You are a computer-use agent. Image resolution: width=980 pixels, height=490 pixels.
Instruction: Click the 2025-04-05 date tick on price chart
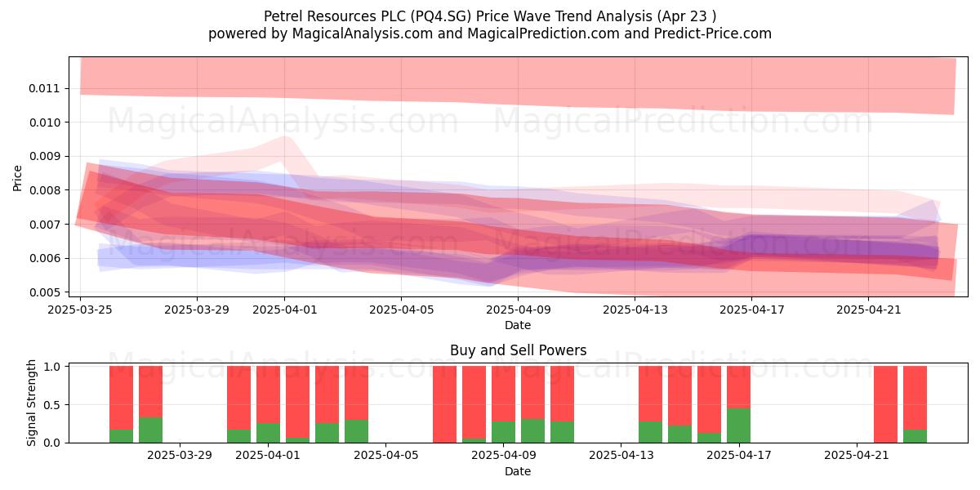point(401,310)
